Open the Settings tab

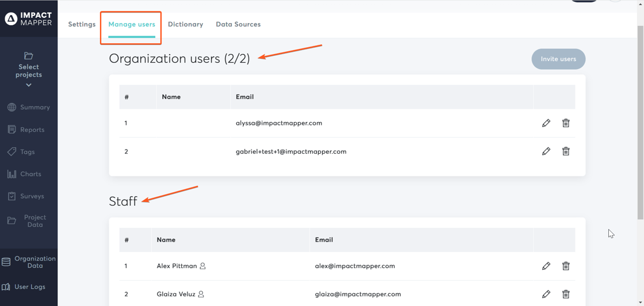82,24
